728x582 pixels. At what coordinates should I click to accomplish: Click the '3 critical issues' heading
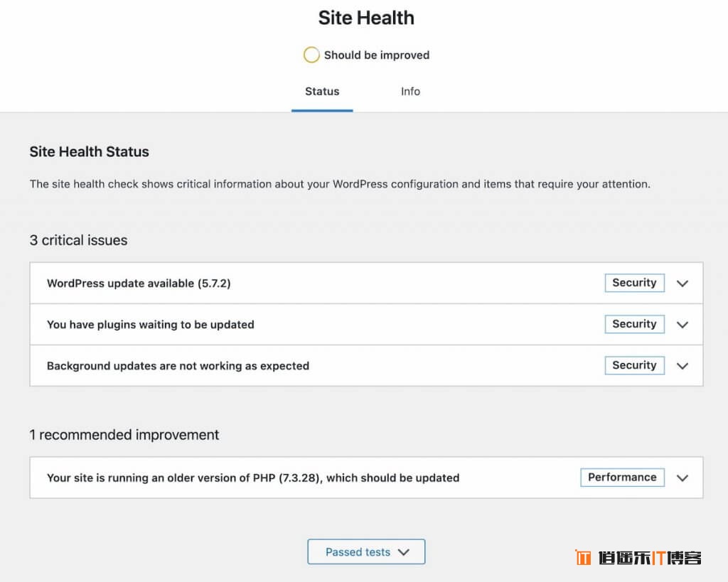coord(78,240)
